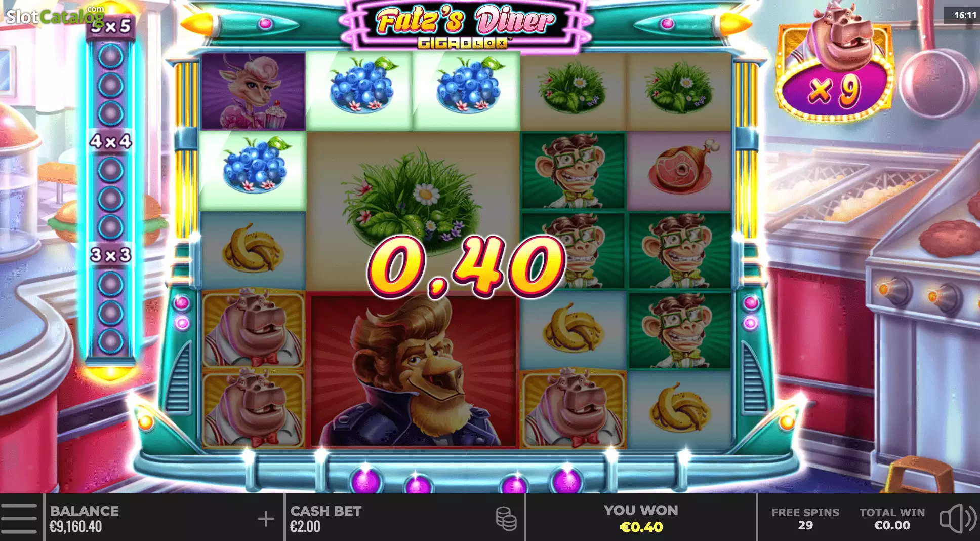Click the hippo x9 multiplier badge
980x541 pixels.
tap(835, 64)
